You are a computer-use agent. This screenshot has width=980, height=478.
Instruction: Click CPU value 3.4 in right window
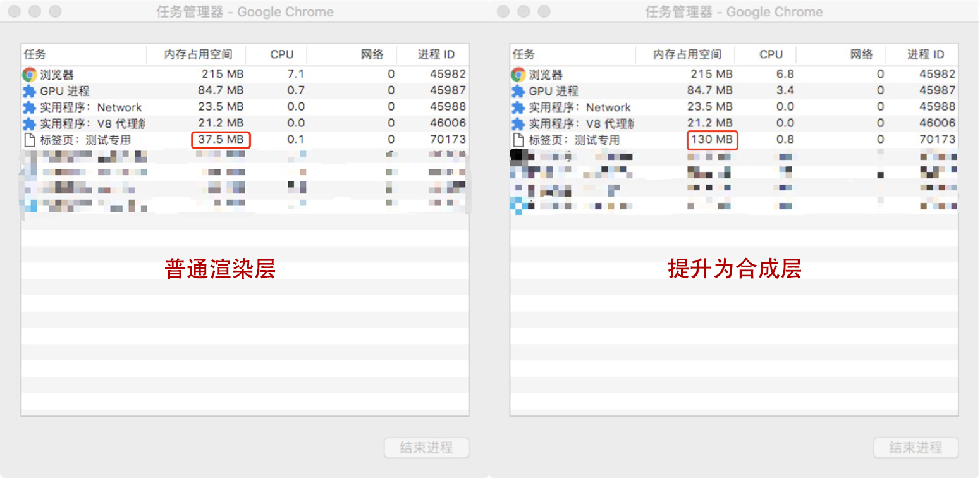click(x=785, y=90)
